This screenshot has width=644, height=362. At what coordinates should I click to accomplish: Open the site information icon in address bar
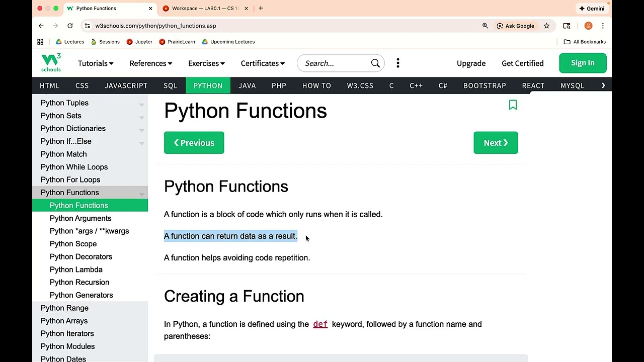(88, 26)
